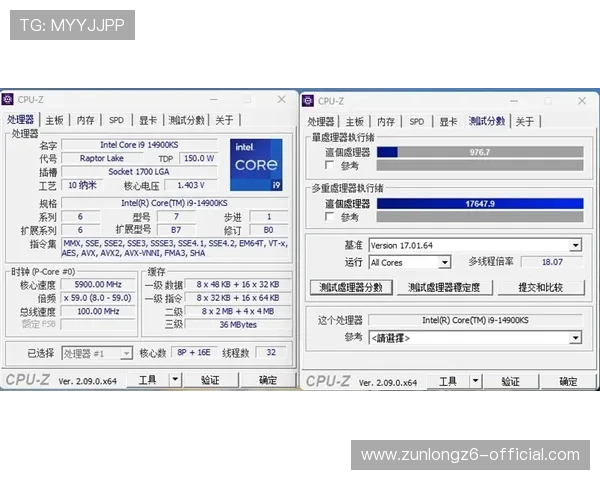Switch to 内存 tab in right window
600x480 pixels.
coord(386,122)
